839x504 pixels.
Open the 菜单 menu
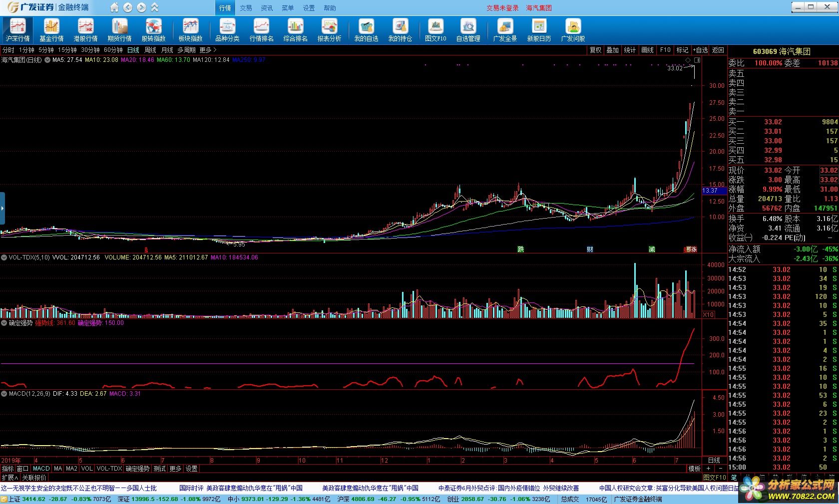(x=288, y=8)
